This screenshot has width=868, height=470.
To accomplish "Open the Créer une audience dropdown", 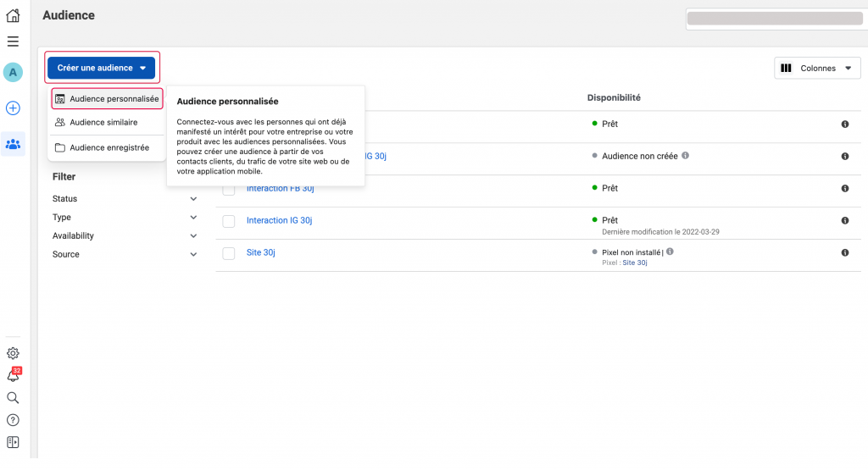I will click(x=102, y=68).
